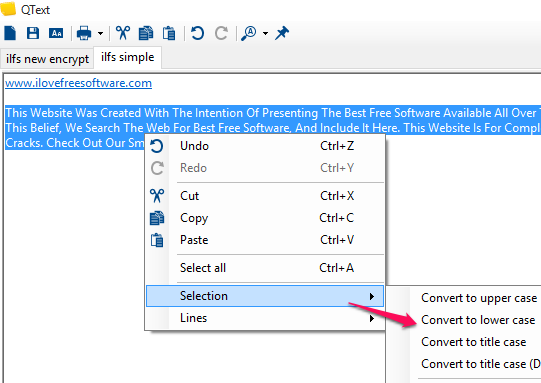
Task: Click the Undo icon in context menu
Action: coord(157,146)
